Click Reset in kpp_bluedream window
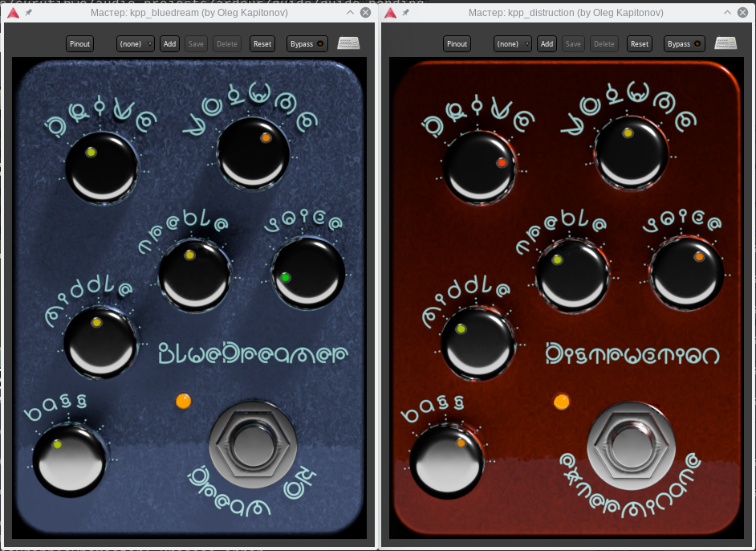The height and width of the screenshot is (551, 756). (x=262, y=44)
